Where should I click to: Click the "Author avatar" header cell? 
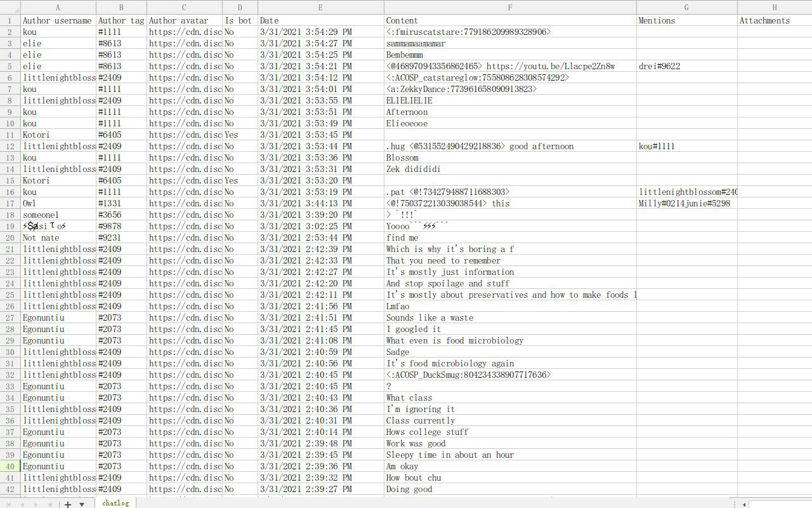(184, 20)
